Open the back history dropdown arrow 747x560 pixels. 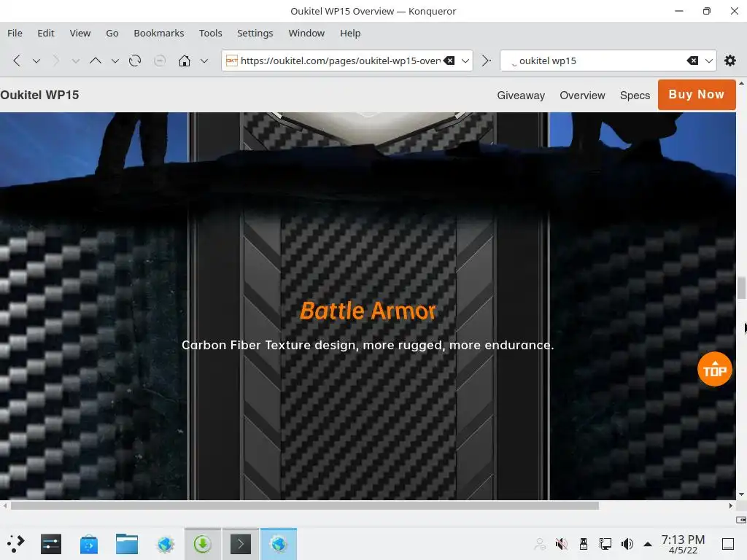(x=36, y=61)
